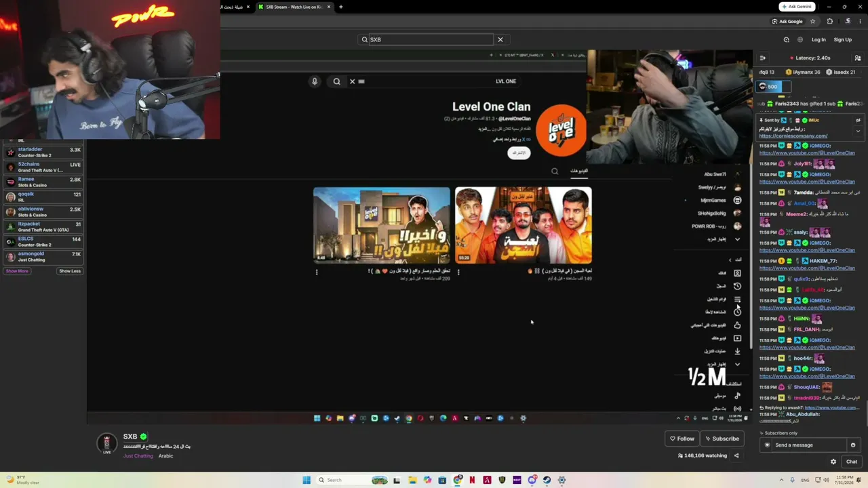Expand the pinned chat message chevron

click(x=858, y=131)
